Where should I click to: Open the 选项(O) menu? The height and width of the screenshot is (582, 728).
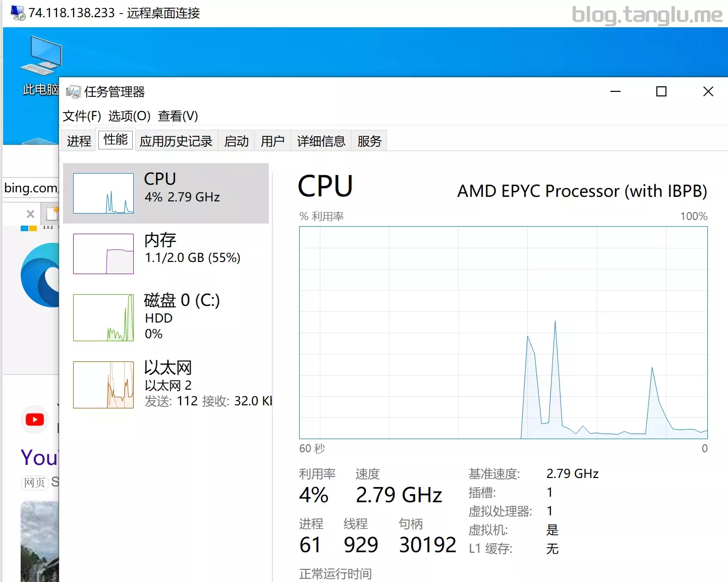pos(129,116)
